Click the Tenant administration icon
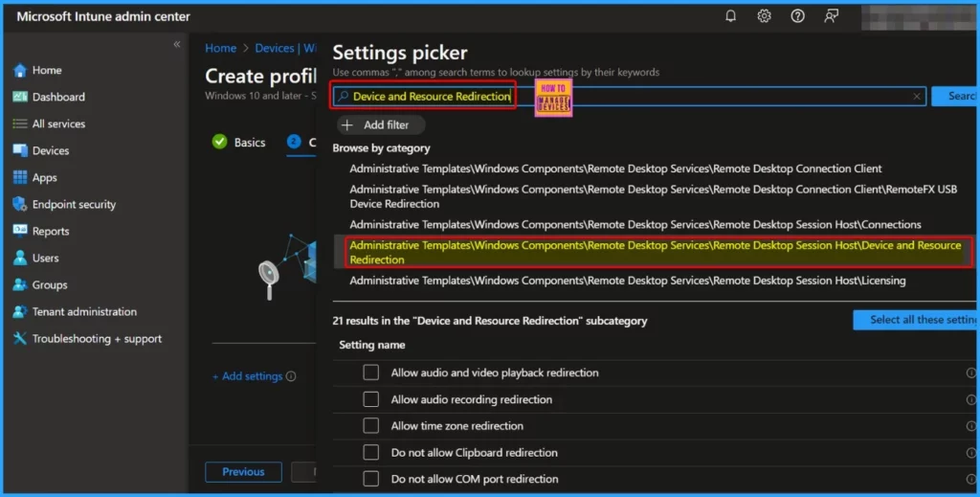This screenshot has width=980, height=497. [20, 311]
